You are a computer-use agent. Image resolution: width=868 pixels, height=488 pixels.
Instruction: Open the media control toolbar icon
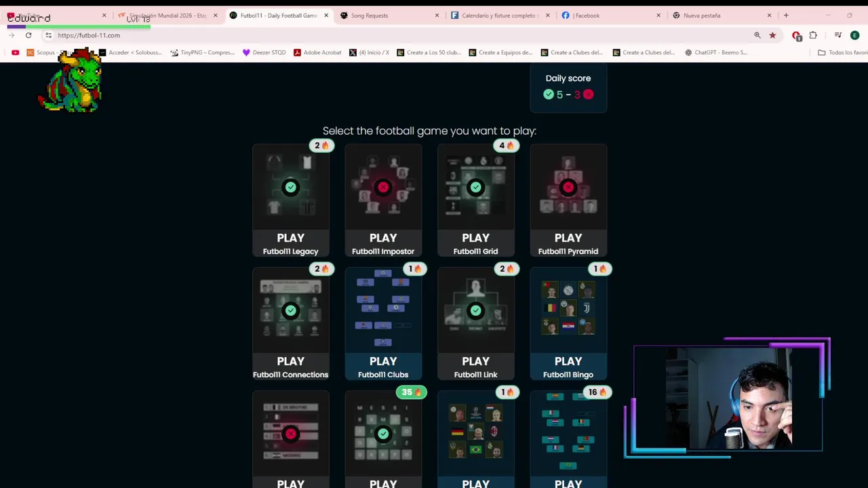pos(838,35)
